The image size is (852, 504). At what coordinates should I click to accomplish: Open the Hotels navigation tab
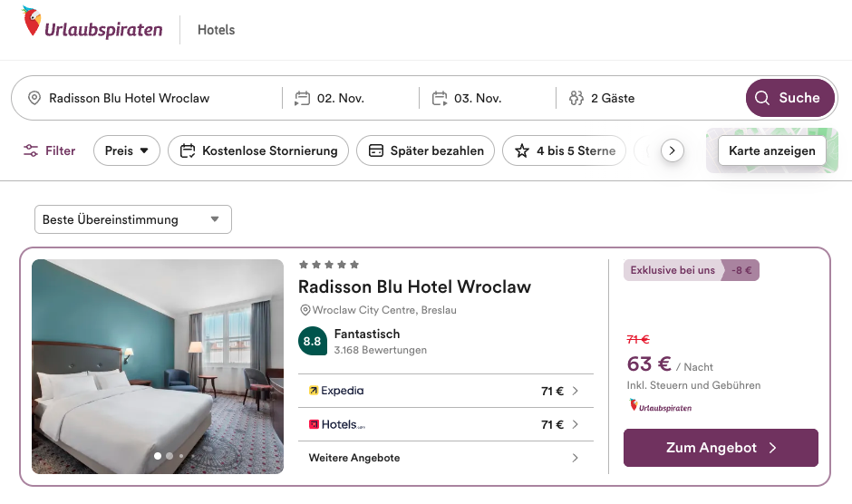click(216, 30)
